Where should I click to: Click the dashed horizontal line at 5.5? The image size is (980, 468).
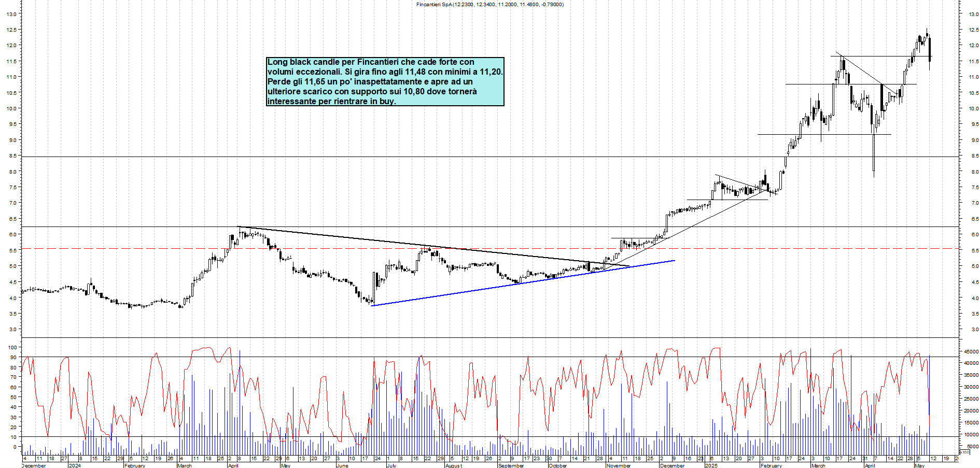[x=489, y=249]
